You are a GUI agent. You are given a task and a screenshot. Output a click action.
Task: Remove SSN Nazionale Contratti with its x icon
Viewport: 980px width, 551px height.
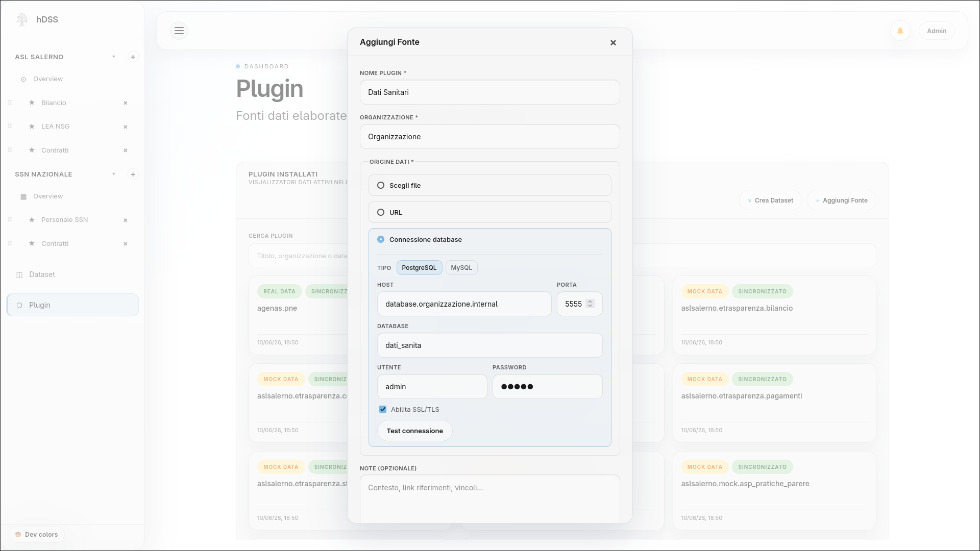click(x=126, y=244)
